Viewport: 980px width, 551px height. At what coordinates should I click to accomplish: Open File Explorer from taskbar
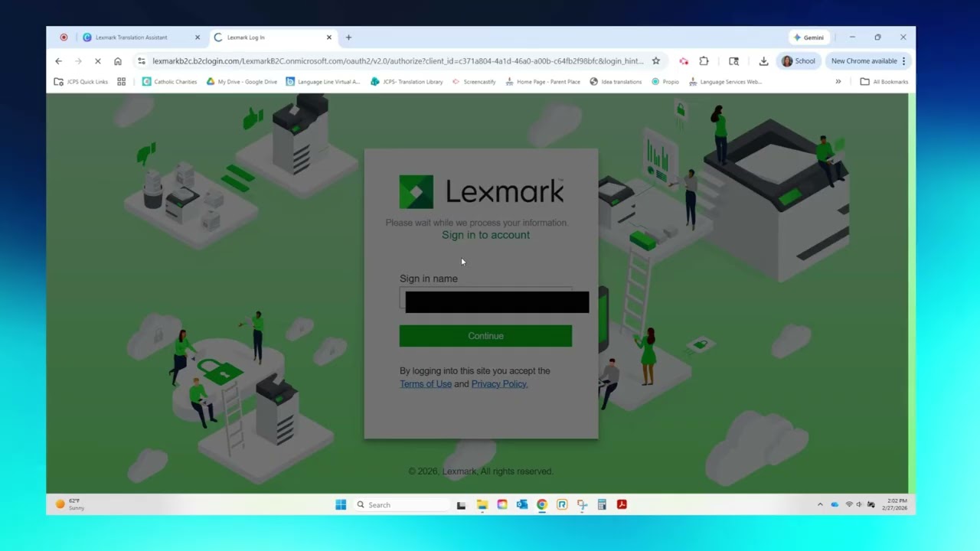(482, 505)
